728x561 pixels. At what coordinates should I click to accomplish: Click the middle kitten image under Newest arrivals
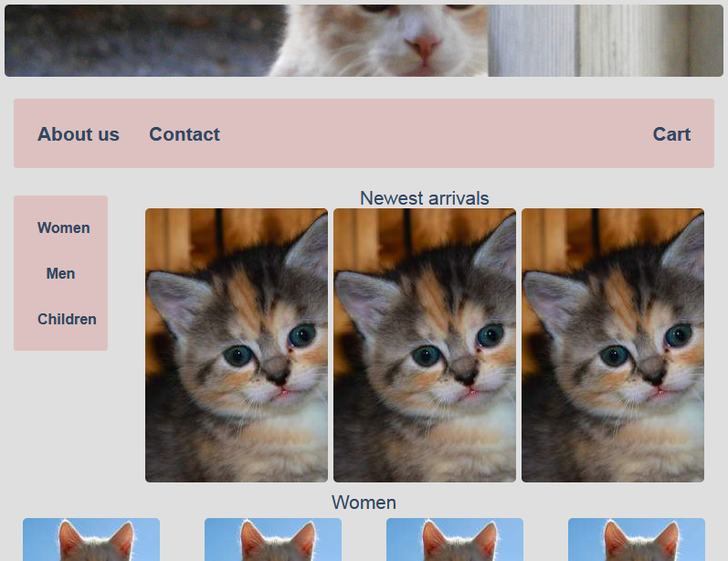(425, 345)
